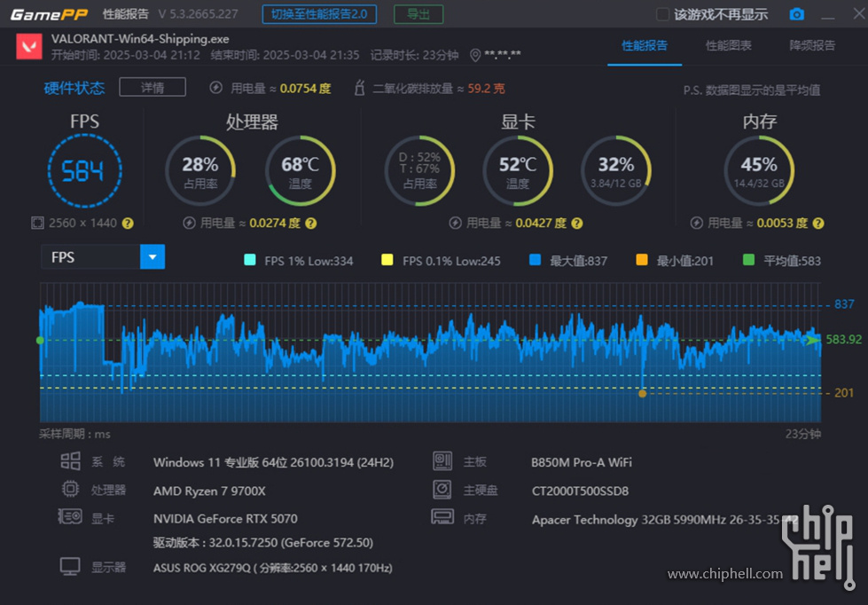Click VALORANT-Win64-Shipping.exe title text
Viewport: 868px width, 605px height.
[x=140, y=39]
